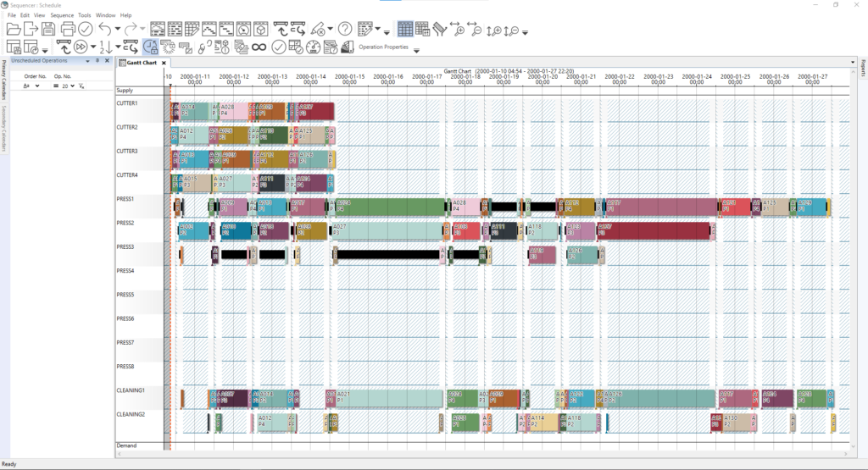Expand the Operation Properties toolbar overflow arrow

tap(416, 51)
